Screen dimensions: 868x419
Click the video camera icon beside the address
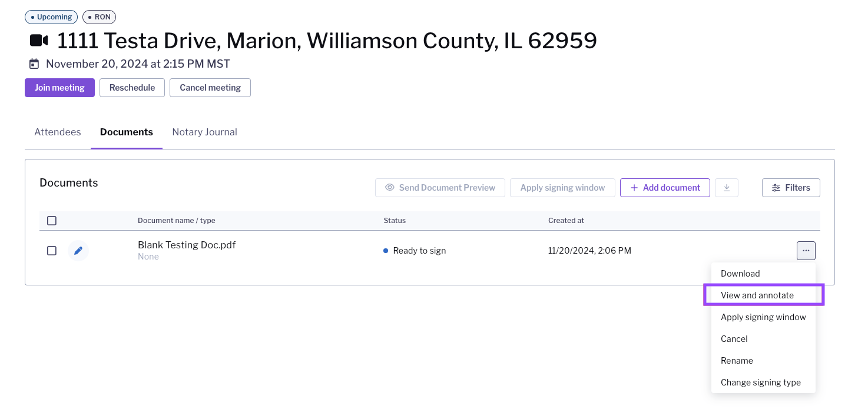pos(39,41)
